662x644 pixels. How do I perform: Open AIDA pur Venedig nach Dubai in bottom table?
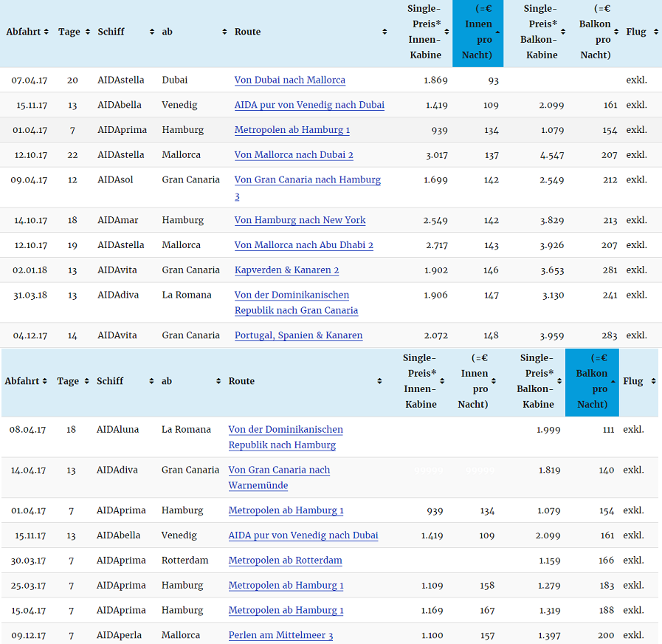coord(303,536)
